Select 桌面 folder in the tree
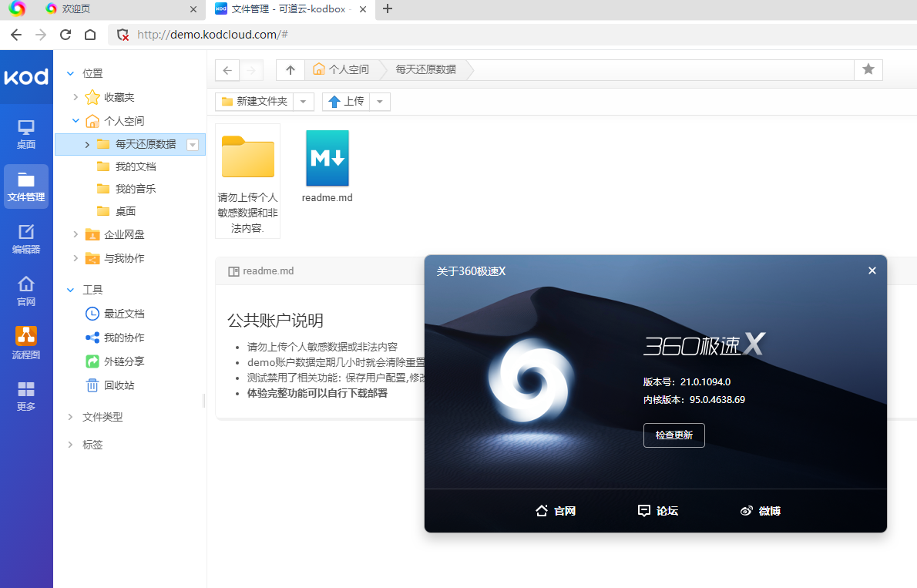The image size is (917, 588). point(125,211)
